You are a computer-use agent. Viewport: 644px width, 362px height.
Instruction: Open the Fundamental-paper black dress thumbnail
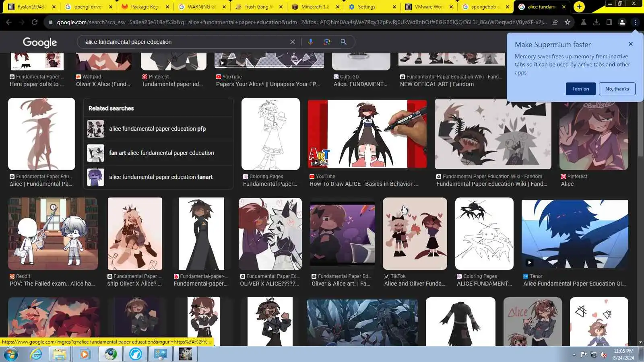[x=201, y=234]
